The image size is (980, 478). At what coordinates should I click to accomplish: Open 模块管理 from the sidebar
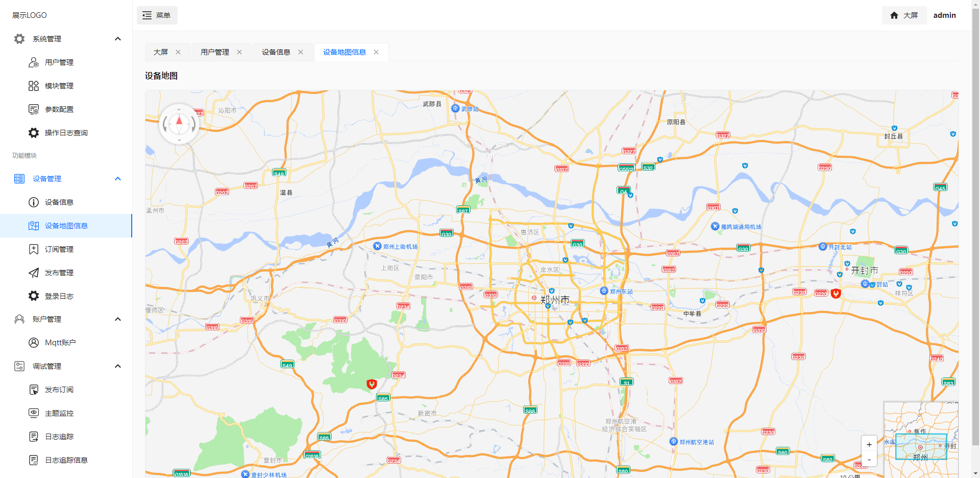59,86
